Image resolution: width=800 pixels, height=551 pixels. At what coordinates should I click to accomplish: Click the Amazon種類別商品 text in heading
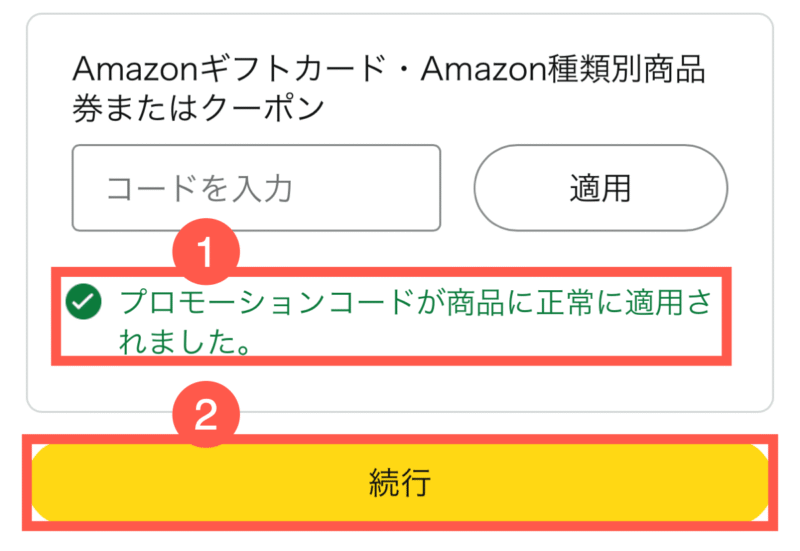[563, 69]
